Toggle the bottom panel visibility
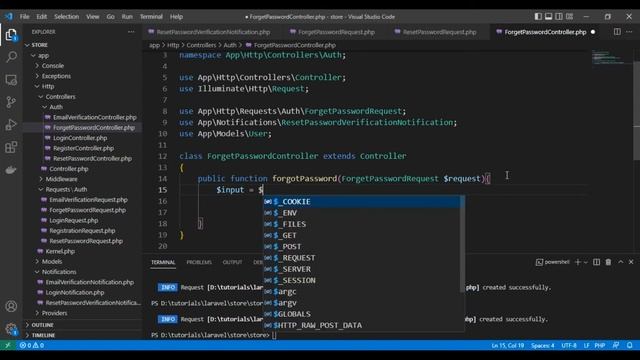Screen dimensions: 640x360 click(x=549, y=16)
